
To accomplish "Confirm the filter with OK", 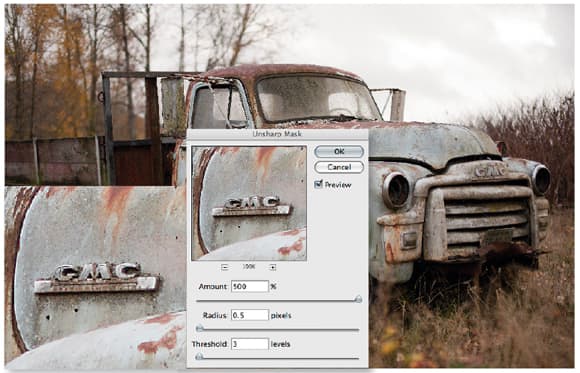I will coord(339,151).
